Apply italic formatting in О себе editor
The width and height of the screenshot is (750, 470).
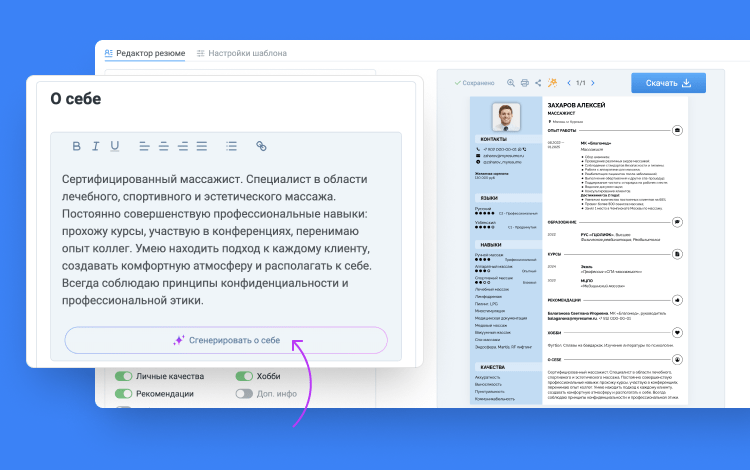tap(96, 146)
